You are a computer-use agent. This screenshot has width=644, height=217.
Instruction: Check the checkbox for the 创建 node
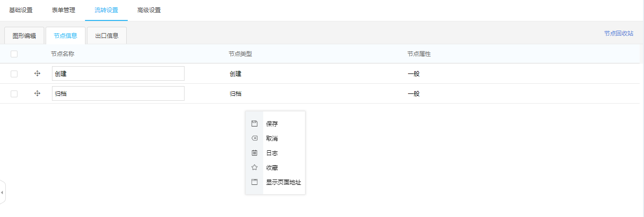point(14,74)
